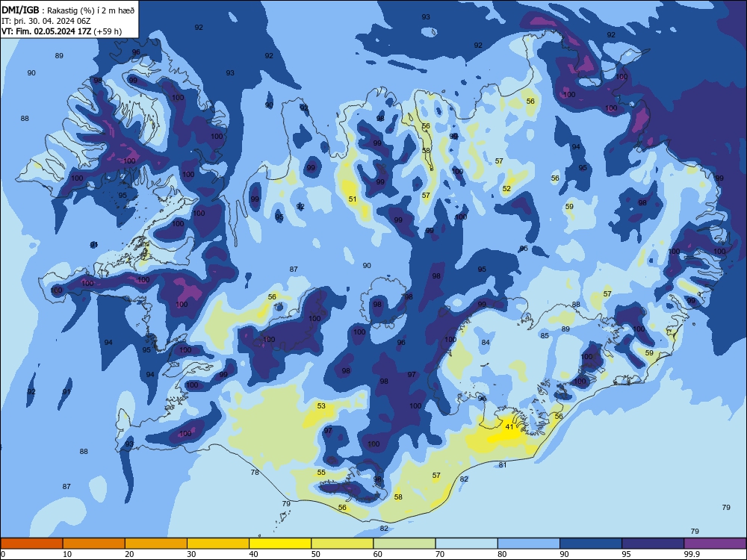Click the legend scale label 80

(502, 554)
